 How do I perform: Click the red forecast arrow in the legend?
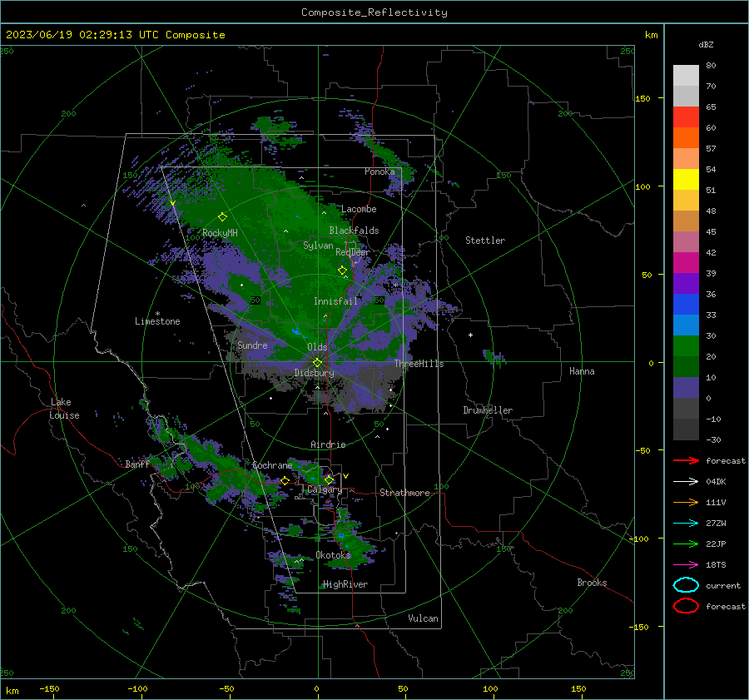(x=686, y=460)
